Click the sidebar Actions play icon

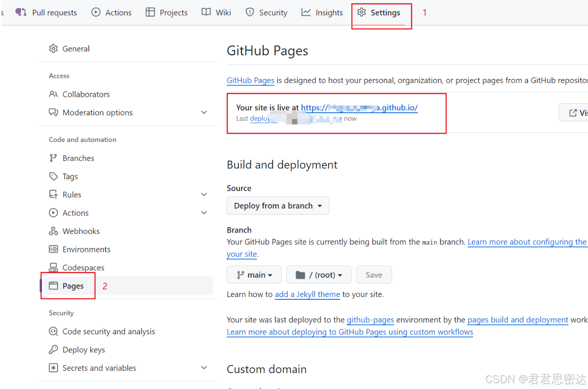[54, 213]
